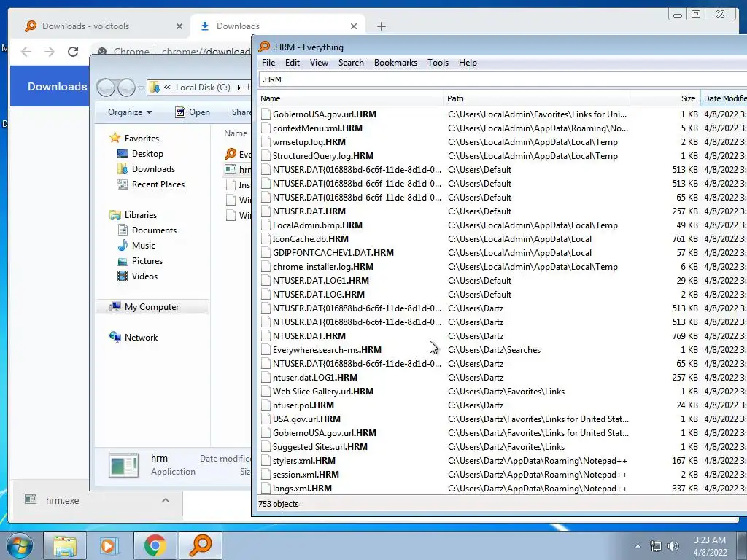Open View menu in Everything
The image size is (747, 560).
[319, 63]
